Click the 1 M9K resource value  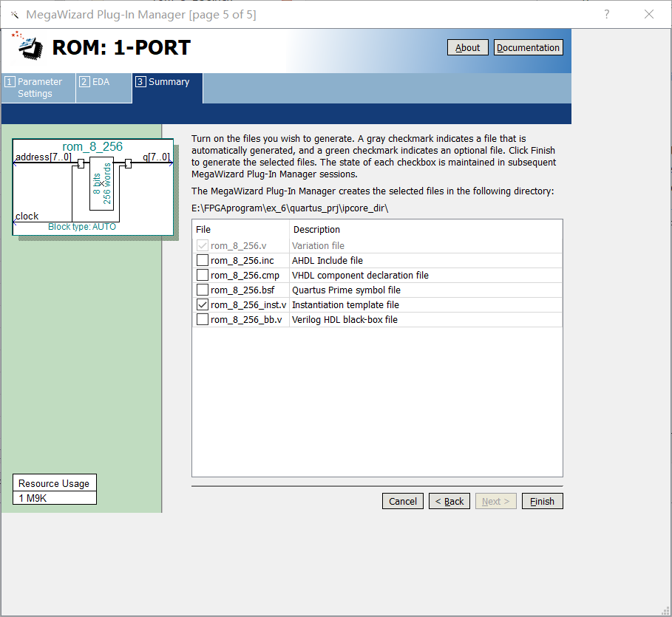(33, 498)
